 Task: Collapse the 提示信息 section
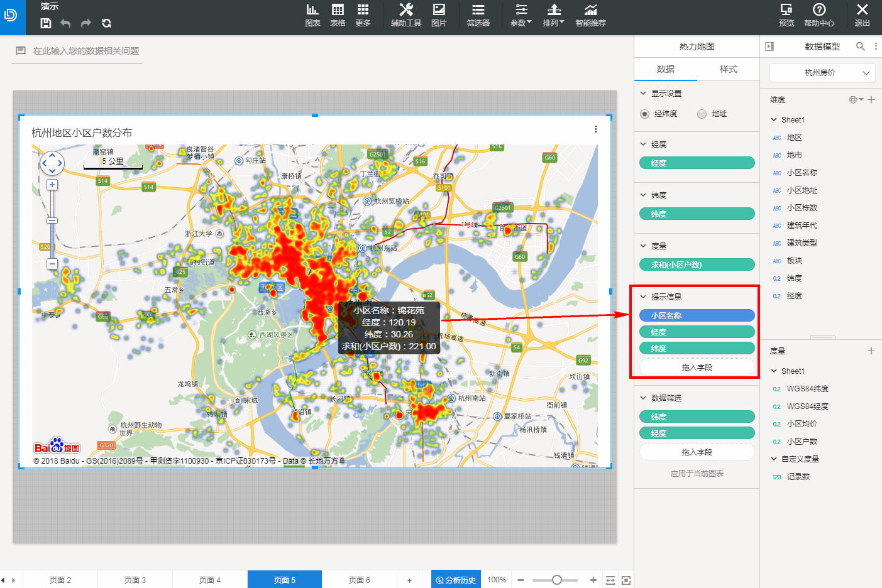pos(643,297)
